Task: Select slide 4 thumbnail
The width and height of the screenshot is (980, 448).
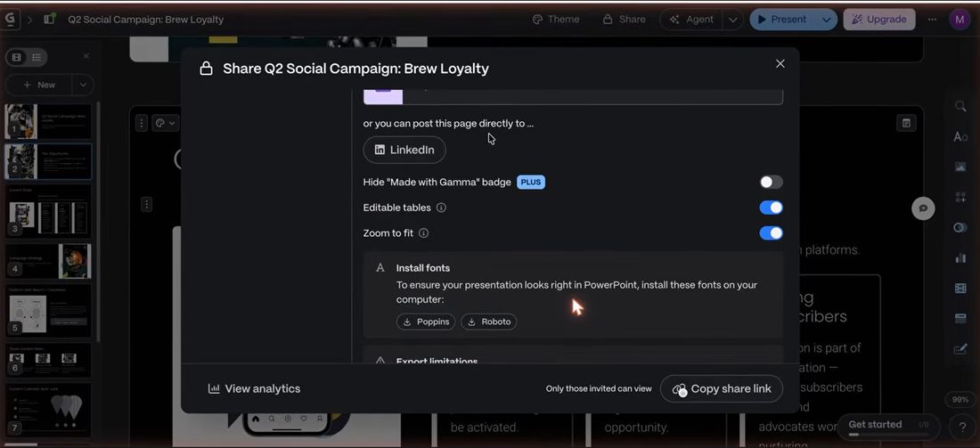Action: (x=48, y=261)
